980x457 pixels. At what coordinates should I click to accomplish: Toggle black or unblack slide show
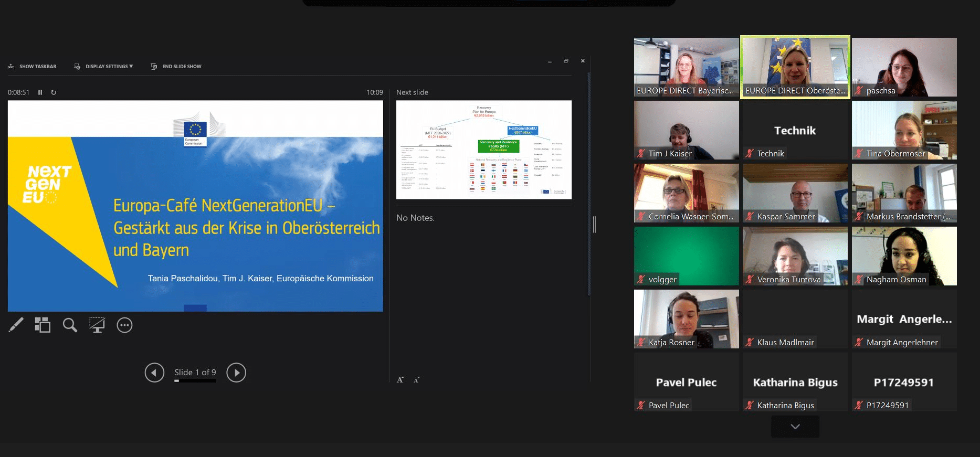(x=97, y=325)
